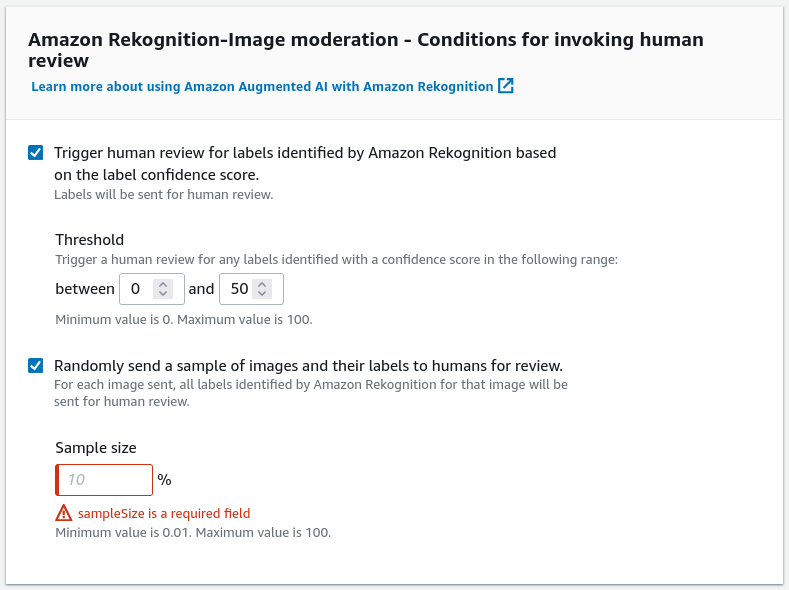Open the external link icon beside Rekognition link

[506, 86]
